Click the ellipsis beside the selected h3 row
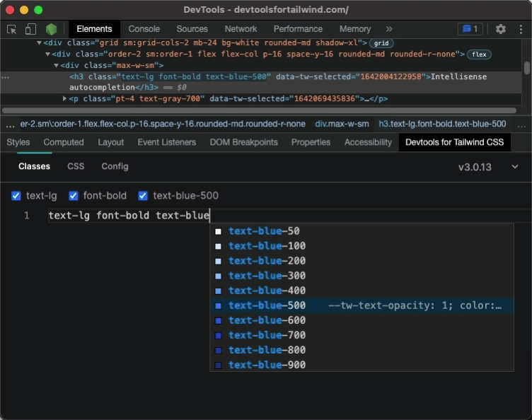 (x=5, y=77)
